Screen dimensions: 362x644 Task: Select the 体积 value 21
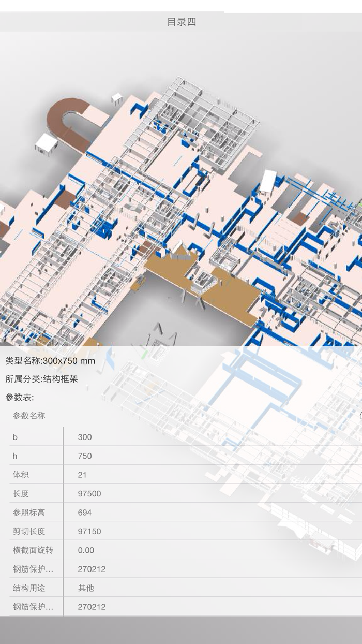pos(82,475)
